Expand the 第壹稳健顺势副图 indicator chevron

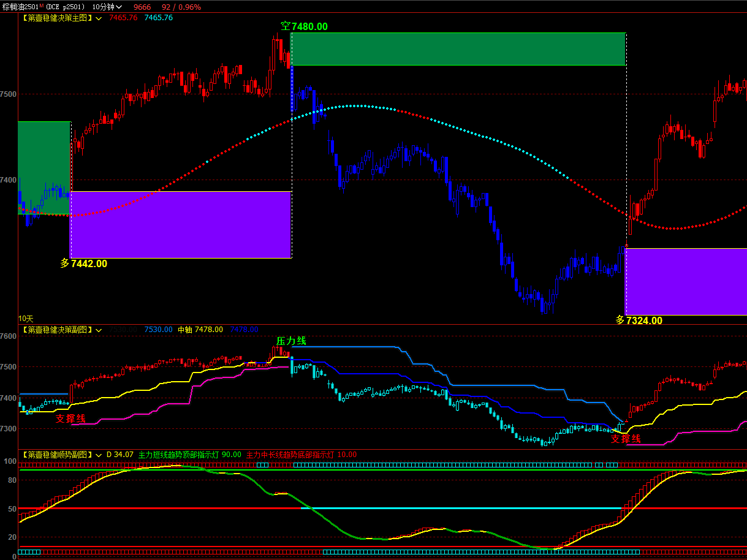click(99, 455)
